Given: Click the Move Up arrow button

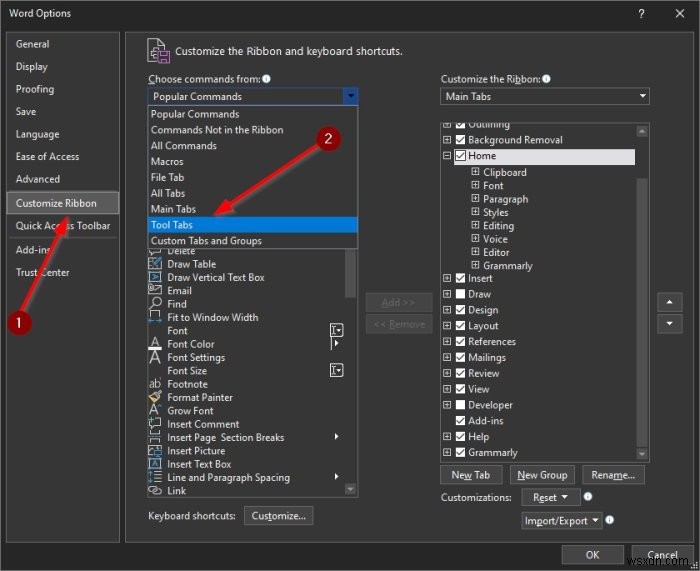Looking at the screenshot, I should (669, 302).
